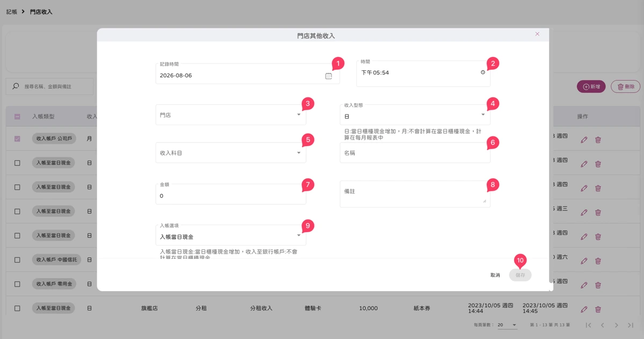Check the 收入帳戶 中國信託 row checkbox
This screenshot has height=339, width=644.
coord(17,260)
